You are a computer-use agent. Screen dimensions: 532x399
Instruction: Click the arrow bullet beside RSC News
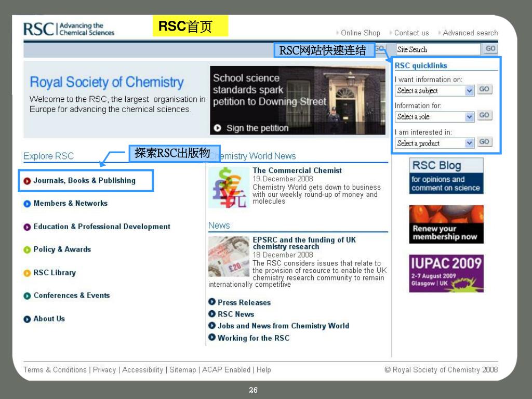212,313
